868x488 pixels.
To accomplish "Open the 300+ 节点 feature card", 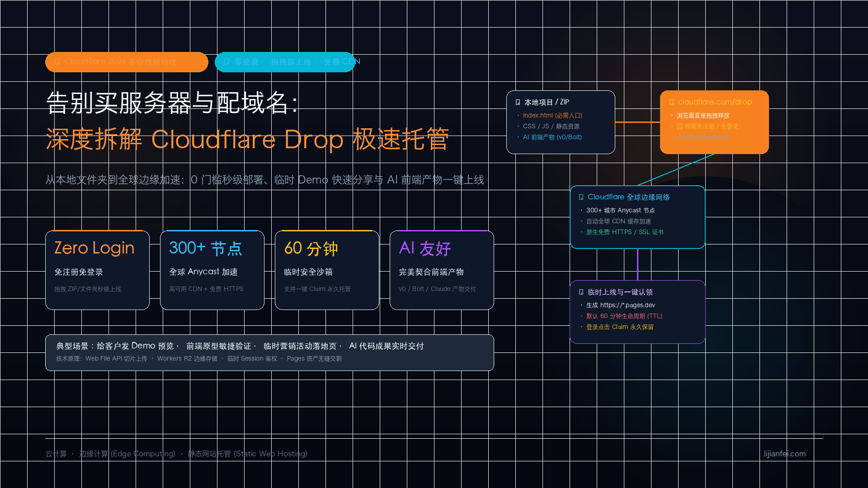I will coord(212,270).
